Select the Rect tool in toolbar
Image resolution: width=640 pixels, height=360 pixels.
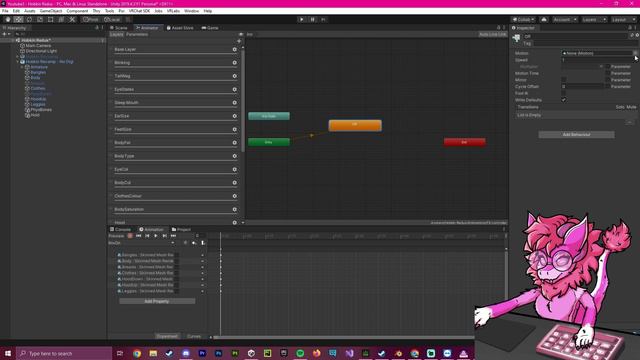click(50, 19)
